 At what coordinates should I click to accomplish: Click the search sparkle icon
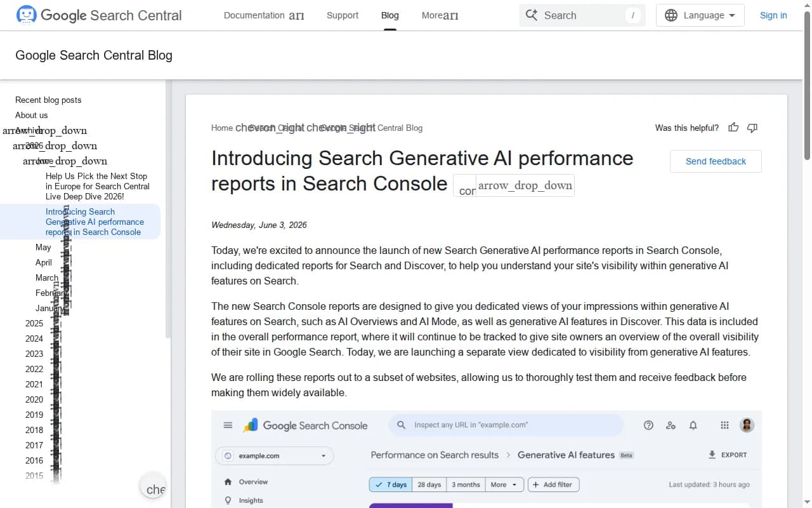pyautogui.click(x=532, y=15)
